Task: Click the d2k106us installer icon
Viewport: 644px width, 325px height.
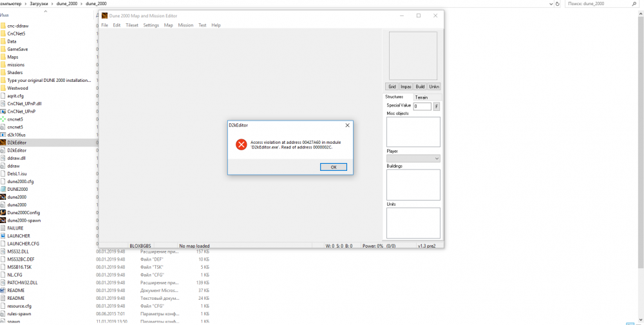Action: coord(3,135)
